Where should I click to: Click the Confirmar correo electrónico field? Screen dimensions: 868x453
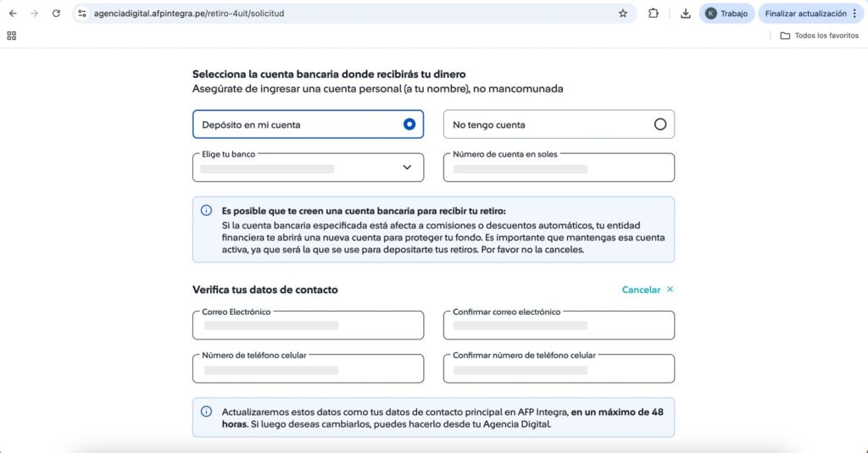pyautogui.click(x=559, y=325)
